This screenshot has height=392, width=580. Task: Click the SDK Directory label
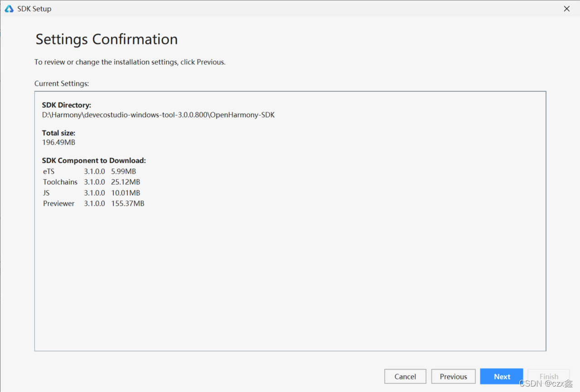click(x=67, y=105)
